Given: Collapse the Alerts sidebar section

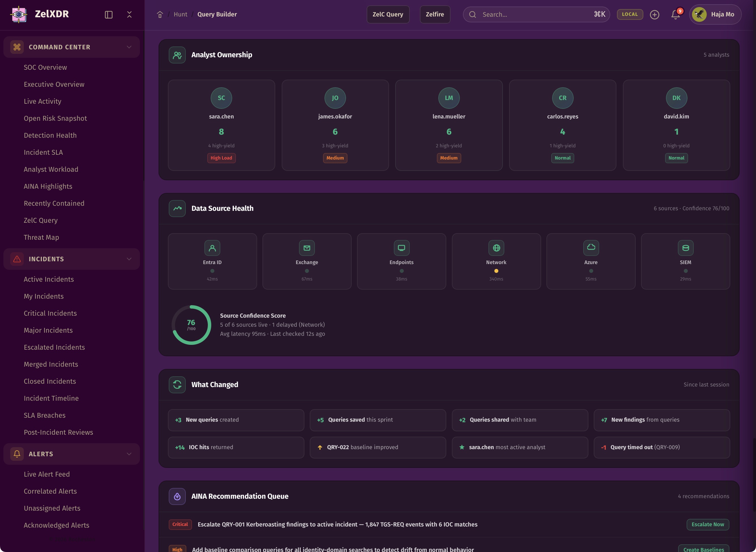Looking at the screenshot, I should [129, 454].
